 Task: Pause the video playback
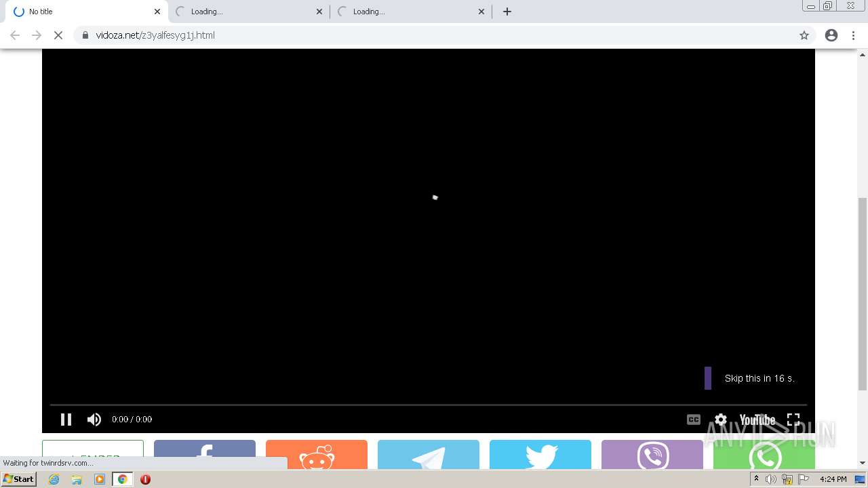click(66, 420)
